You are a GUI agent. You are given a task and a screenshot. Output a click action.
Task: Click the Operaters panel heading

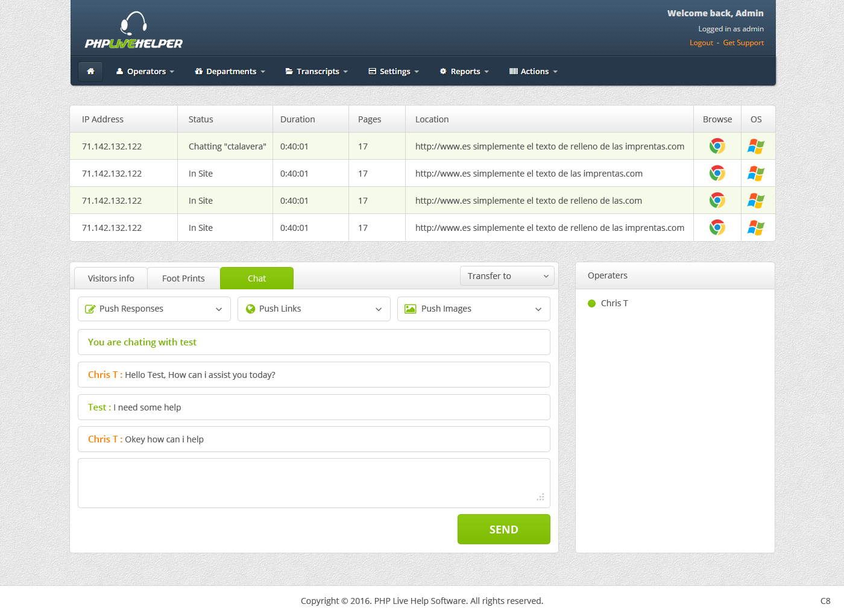pos(608,275)
